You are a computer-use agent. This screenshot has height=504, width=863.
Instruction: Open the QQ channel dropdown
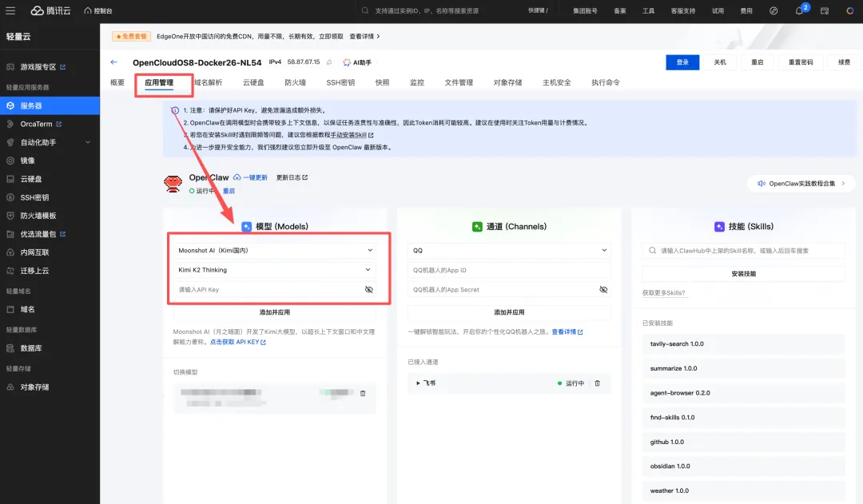[509, 250]
